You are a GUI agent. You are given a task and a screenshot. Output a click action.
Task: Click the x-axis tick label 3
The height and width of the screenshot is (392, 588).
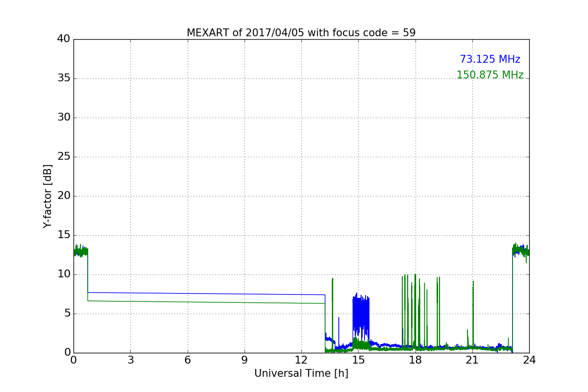coord(130,360)
